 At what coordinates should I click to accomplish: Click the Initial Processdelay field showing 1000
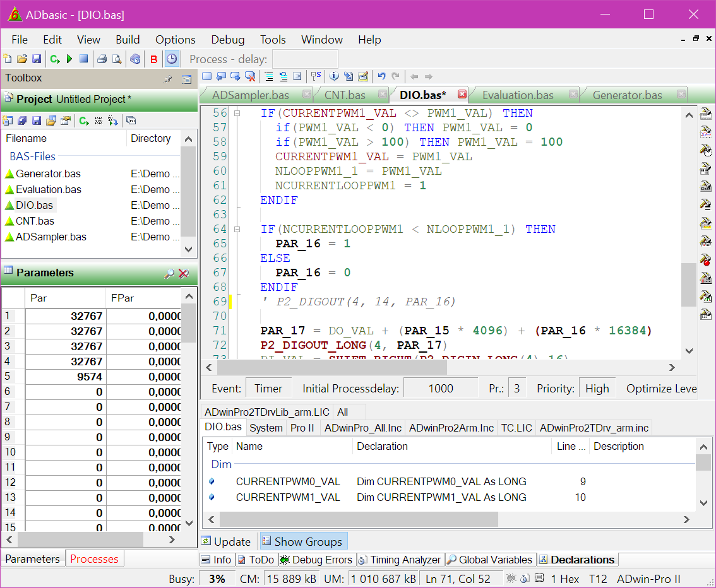point(441,389)
